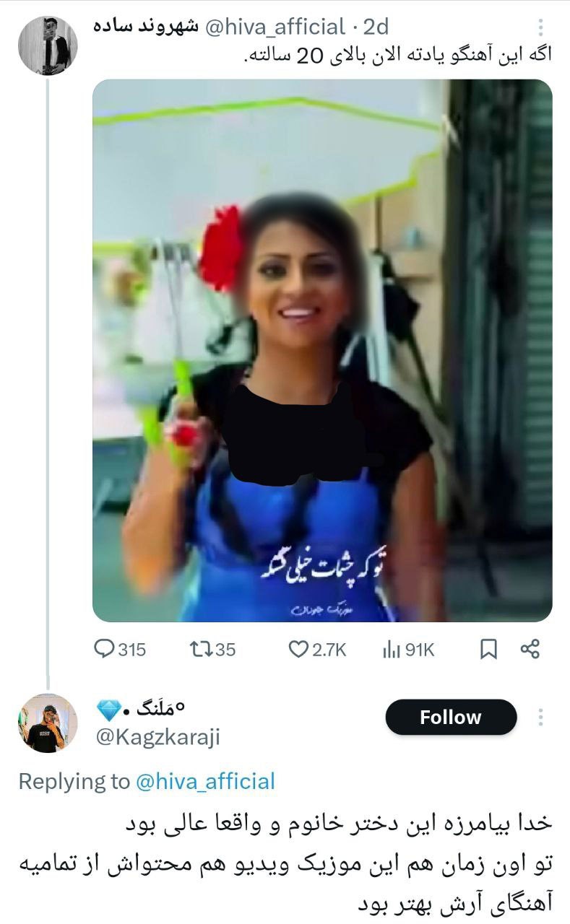The width and height of the screenshot is (570, 924).
Task: Click the share icon under the video
Action: (530, 649)
